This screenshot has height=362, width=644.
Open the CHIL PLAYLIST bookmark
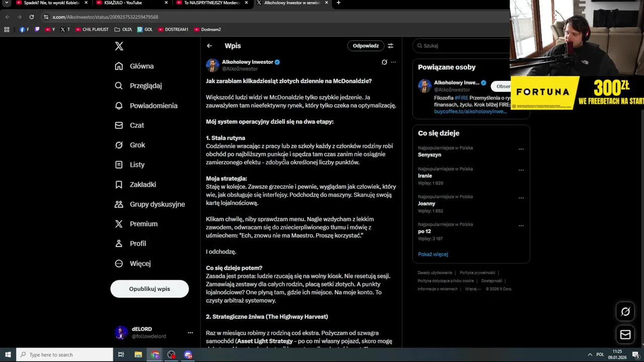click(92, 30)
